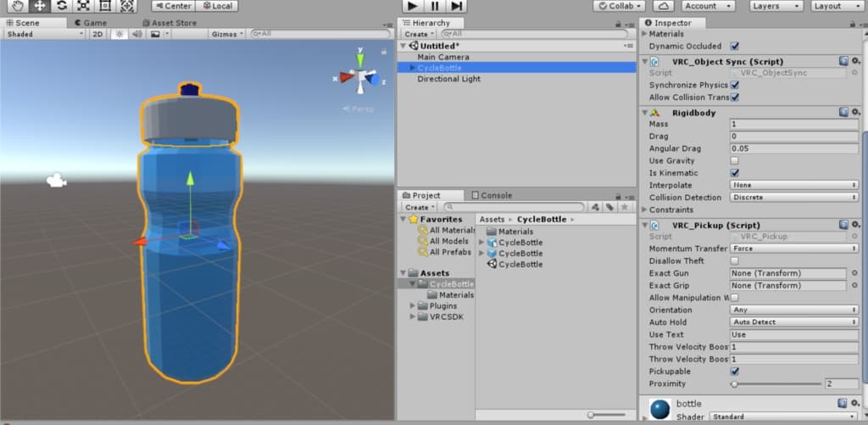Click the Pause button
The height and width of the screenshot is (425, 868).
(x=434, y=6)
